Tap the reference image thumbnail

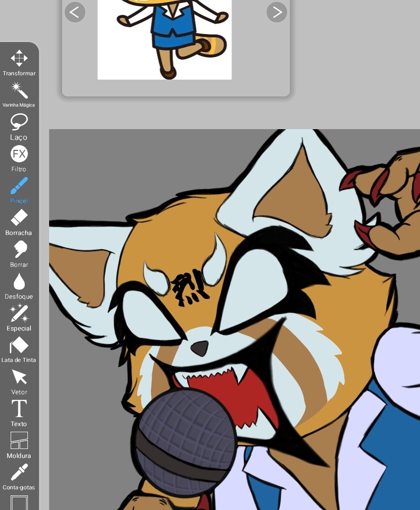pyautogui.click(x=165, y=40)
